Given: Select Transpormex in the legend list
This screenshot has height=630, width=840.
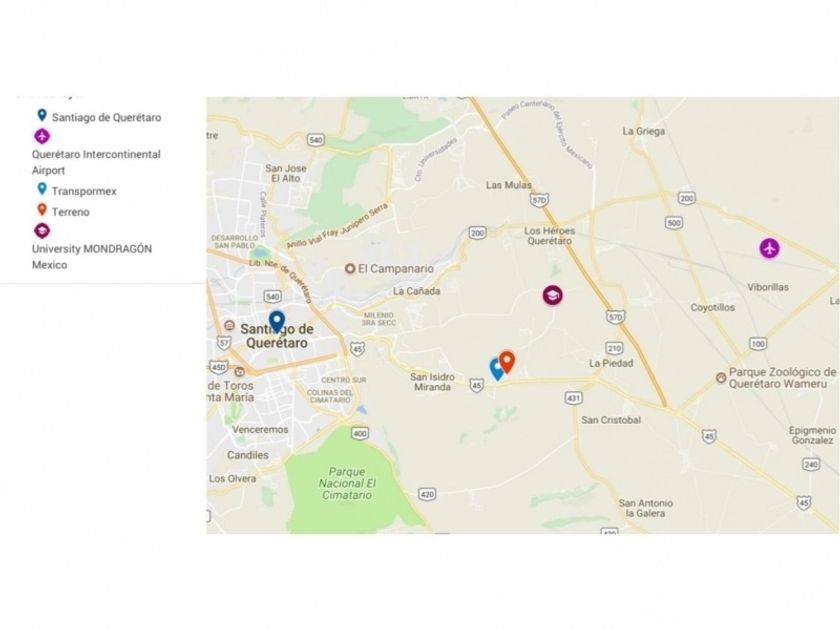Looking at the screenshot, I should click(x=84, y=191).
